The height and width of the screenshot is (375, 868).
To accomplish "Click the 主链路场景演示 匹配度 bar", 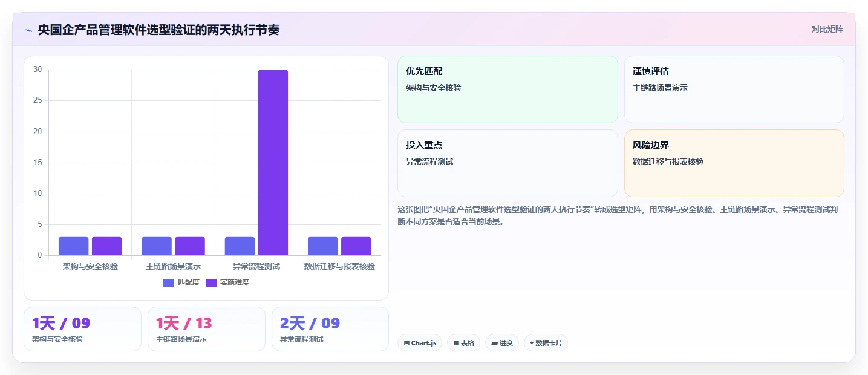I will tap(157, 246).
